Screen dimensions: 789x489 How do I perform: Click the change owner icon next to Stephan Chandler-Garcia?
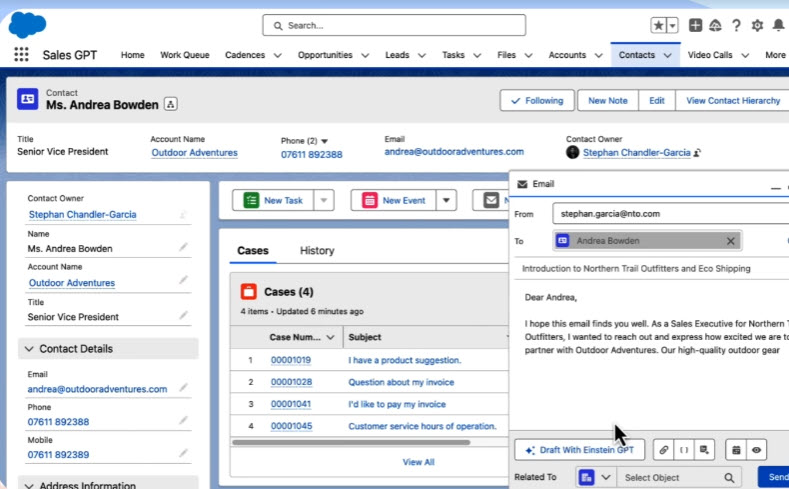(x=697, y=152)
